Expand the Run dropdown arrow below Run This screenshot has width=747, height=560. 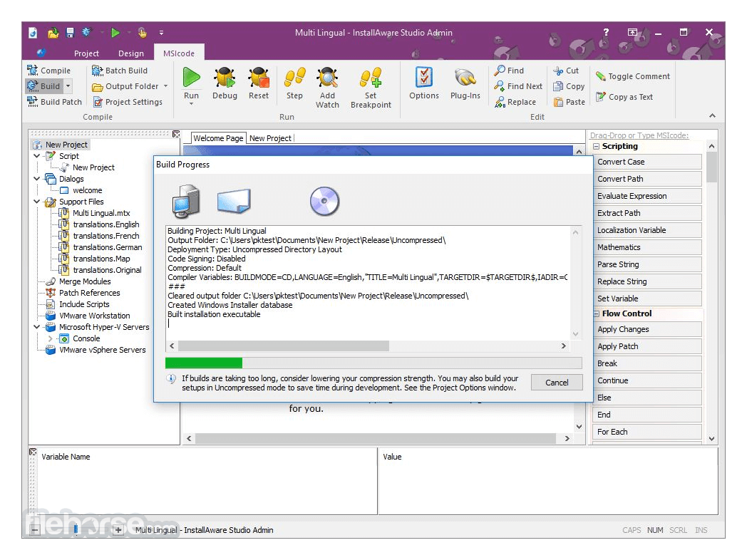(191, 104)
